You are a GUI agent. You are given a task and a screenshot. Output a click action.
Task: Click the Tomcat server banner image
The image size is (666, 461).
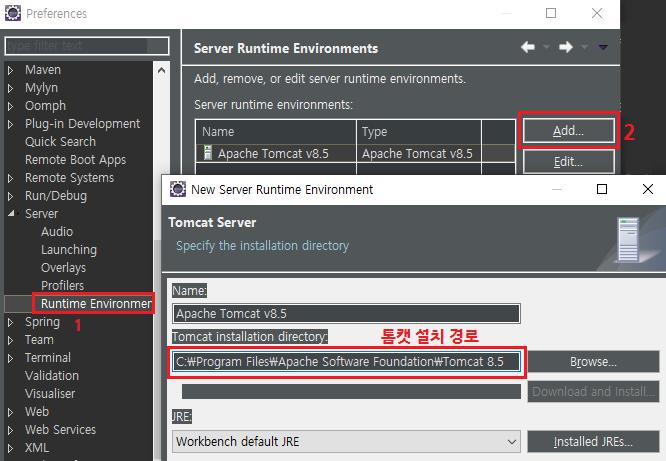click(x=629, y=240)
